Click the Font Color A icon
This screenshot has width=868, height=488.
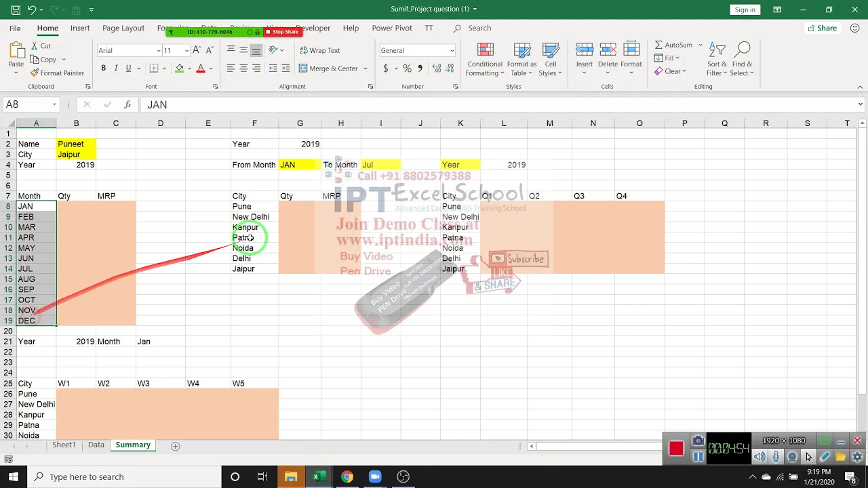coord(201,68)
